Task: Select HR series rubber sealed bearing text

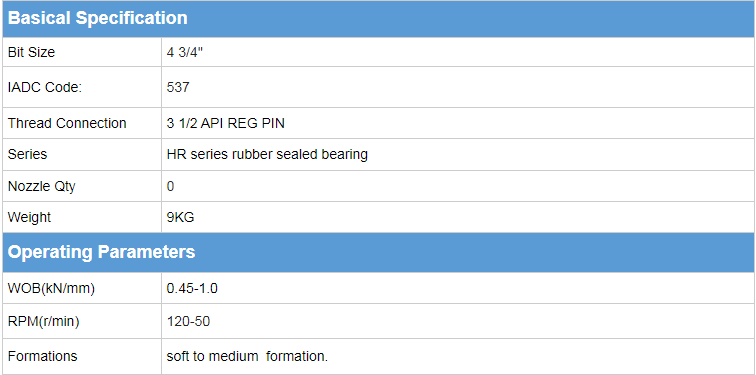Action: tap(267, 154)
